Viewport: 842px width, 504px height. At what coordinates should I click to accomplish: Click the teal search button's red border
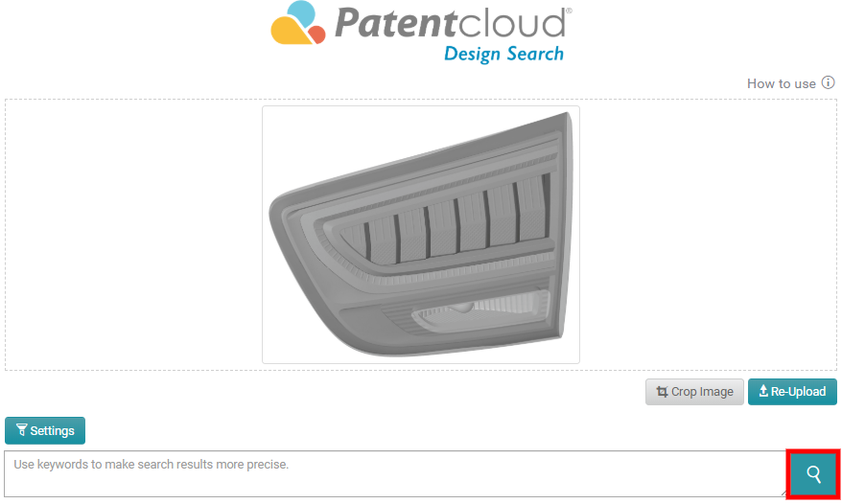click(x=813, y=451)
